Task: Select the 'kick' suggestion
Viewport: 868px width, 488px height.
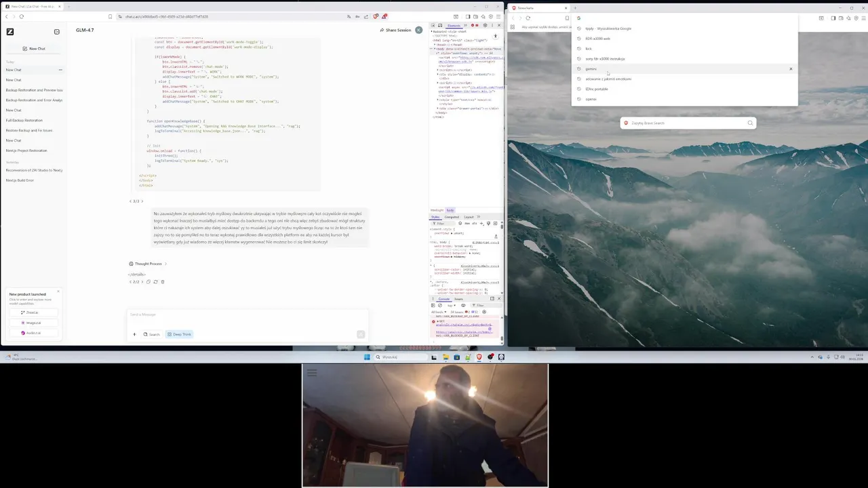Action: coord(684,49)
